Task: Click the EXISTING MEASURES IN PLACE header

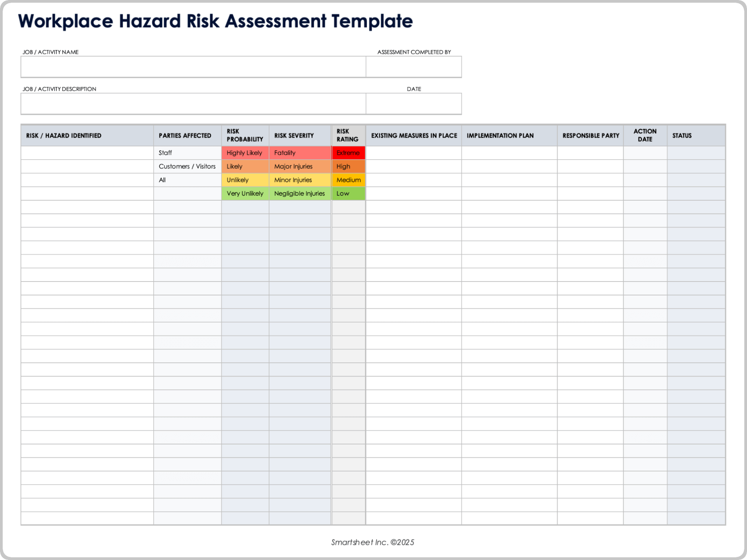Action: coord(414,135)
